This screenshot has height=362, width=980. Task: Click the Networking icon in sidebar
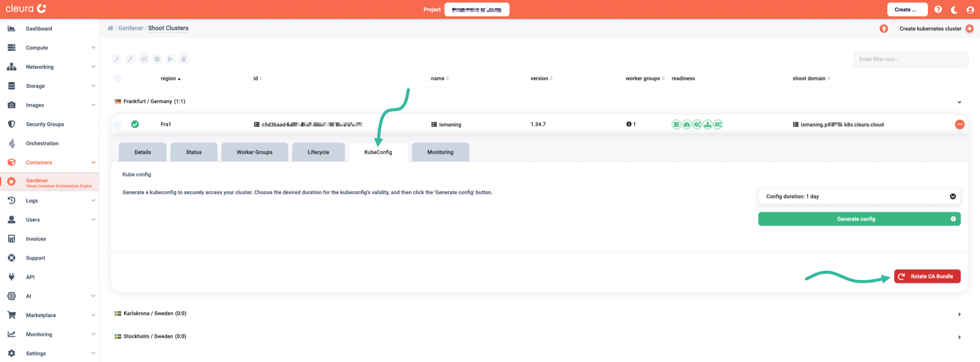pos(11,67)
